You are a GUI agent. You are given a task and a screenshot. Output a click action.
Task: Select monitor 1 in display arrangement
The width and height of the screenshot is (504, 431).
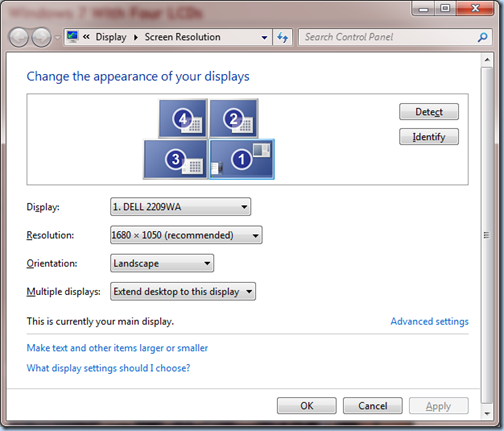tap(242, 159)
